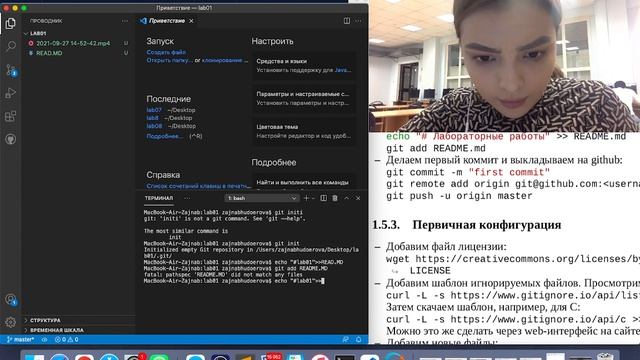Screen dimensions: 640x360
Task: Expand the СТРУКТУРА section
Action: pyautogui.click(x=45, y=320)
